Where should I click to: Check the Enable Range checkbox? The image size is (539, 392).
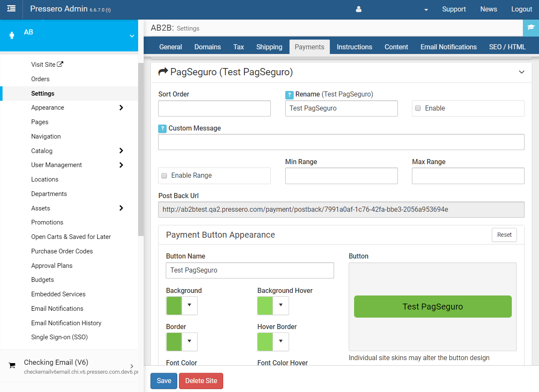[x=164, y=176]
